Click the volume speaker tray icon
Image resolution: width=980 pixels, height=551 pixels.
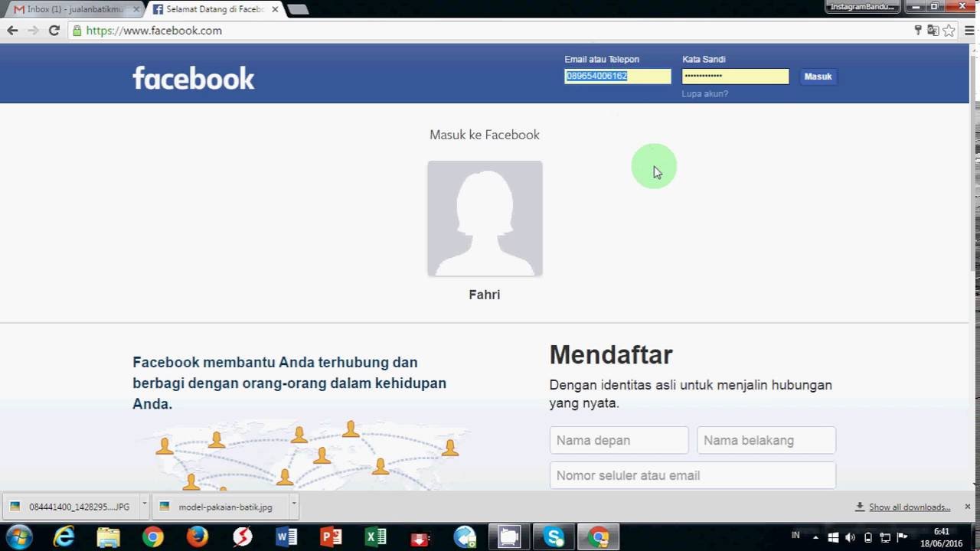click(851, 537)
